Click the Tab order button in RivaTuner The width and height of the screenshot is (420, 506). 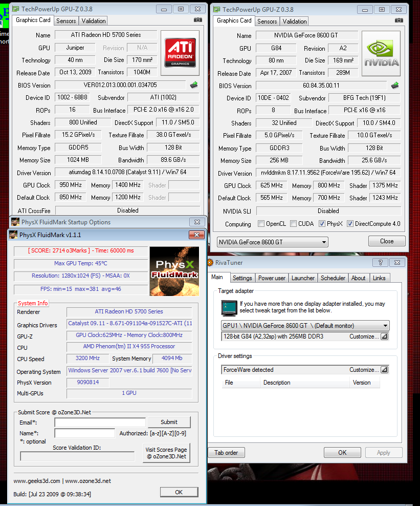pyautogui.click(x=226, y=452)
